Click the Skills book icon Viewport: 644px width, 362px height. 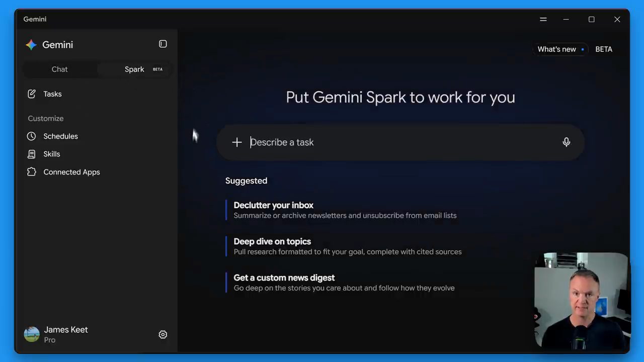32,154
